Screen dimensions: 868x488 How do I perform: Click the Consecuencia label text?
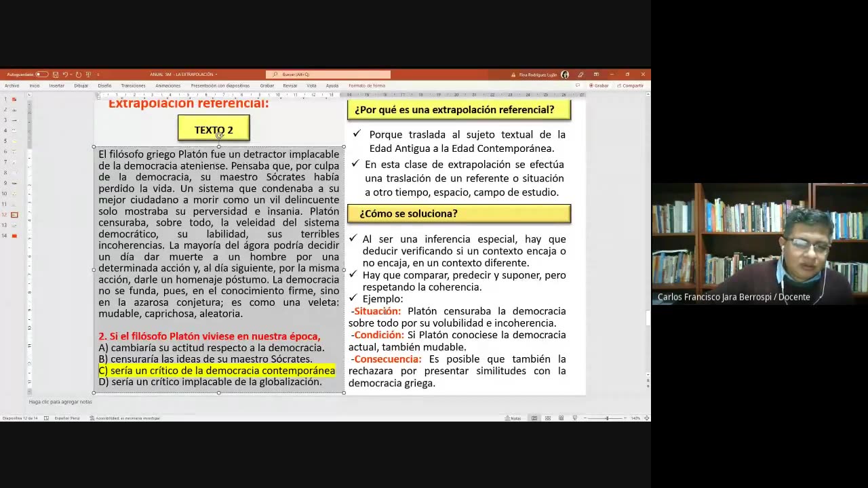pyautogui.click(x=387, y=359)
